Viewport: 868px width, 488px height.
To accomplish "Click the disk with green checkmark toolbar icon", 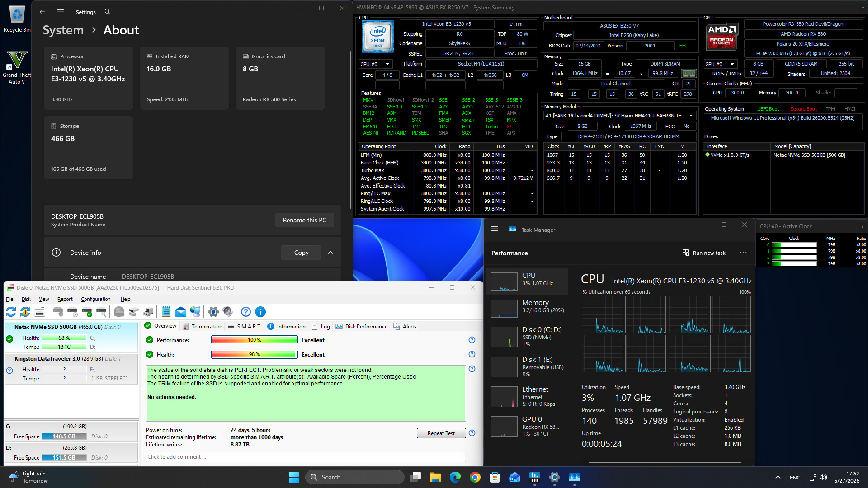I will (87, 312).
